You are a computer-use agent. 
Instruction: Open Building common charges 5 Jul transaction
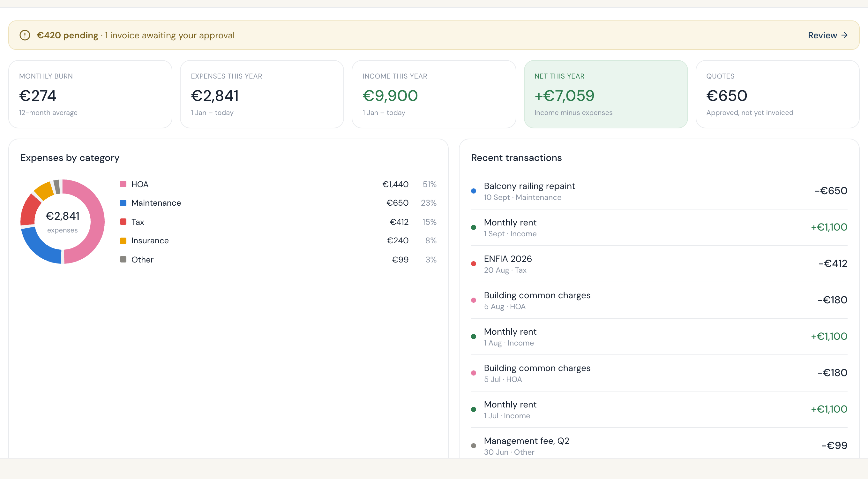[659, 373]
